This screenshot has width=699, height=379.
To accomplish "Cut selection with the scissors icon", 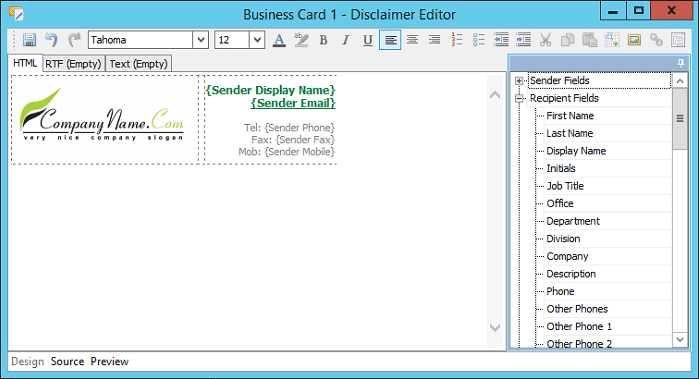I will pyautogui.click(x=545, y=40).
